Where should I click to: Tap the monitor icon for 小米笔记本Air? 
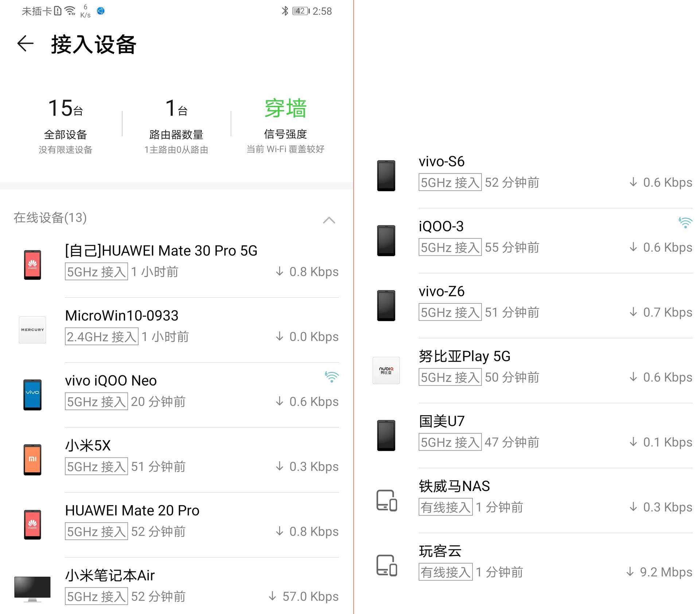(32, 587)
